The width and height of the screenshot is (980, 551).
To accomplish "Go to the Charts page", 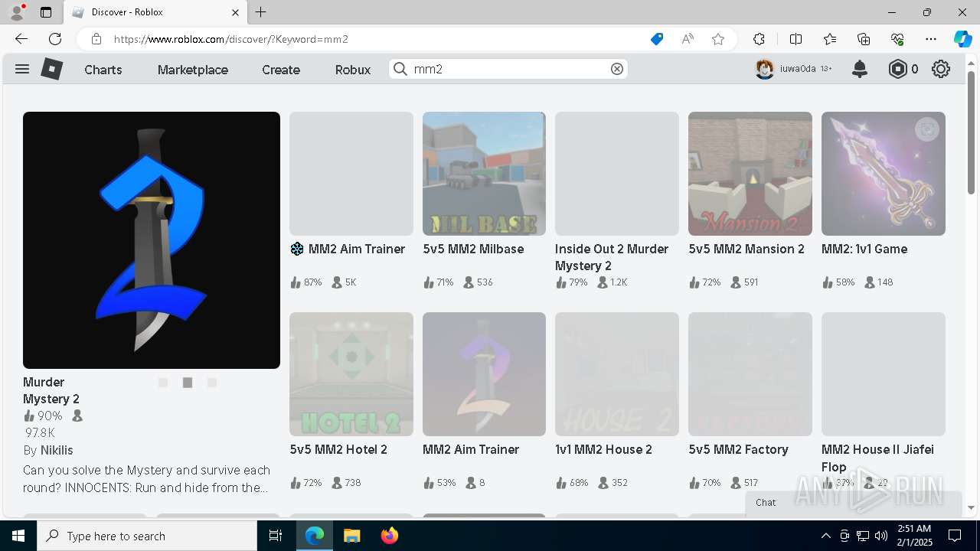I will click(x=103, y=70).
